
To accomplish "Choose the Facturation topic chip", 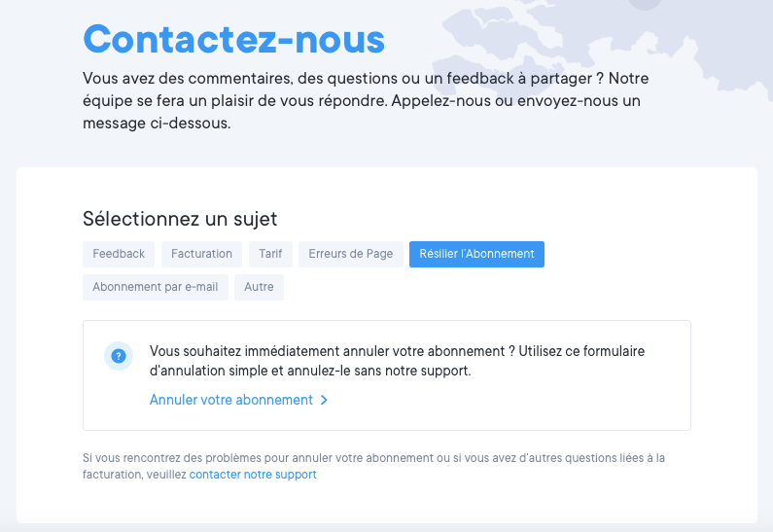I will [201, 254].
